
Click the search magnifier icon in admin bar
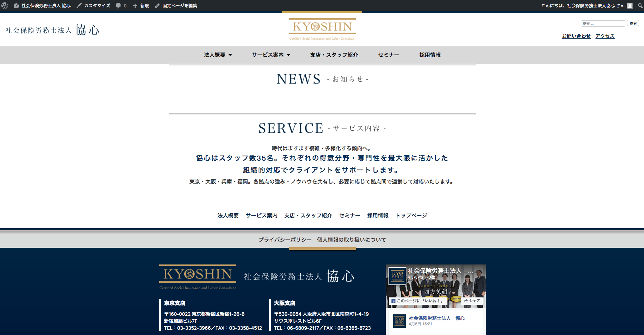point(640,6)
